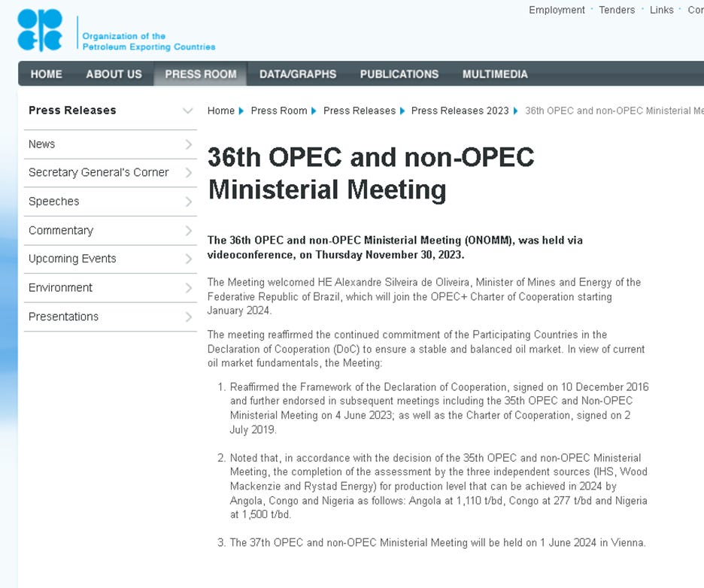
Task: Expand the News sidebar arrow
Action: tap(189, 144)
